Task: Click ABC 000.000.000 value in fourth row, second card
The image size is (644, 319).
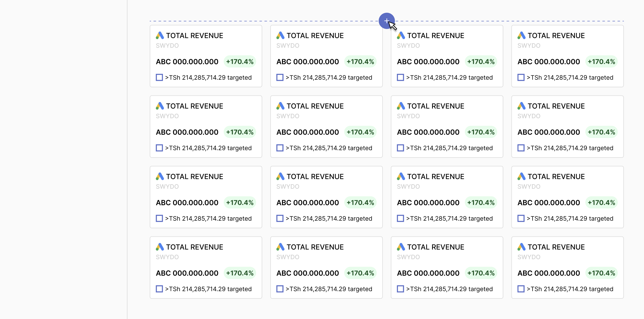Action: tap(308, 273)
